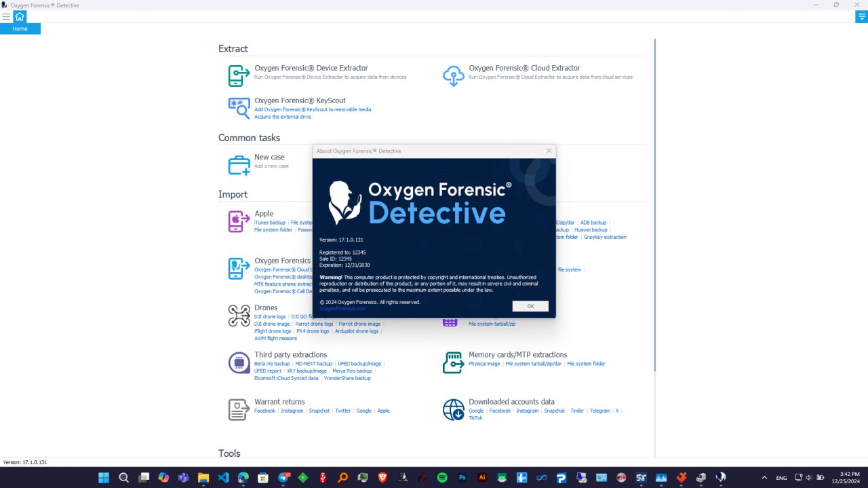The height and width of the screenshot is (488, 868).
Task: Open Windows Search from taskbar
Action: coord(124,477)
